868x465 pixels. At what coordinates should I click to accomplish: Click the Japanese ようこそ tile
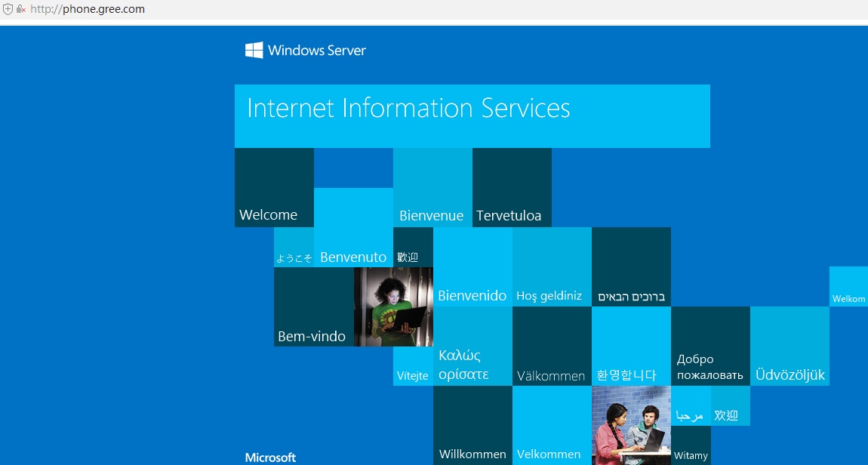click(x=294, y=247)
